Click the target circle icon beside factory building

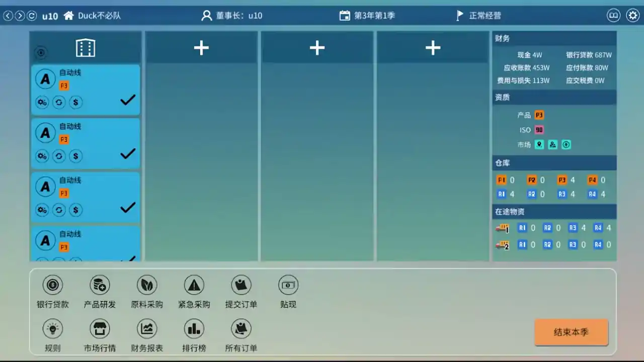click(41, 52)
